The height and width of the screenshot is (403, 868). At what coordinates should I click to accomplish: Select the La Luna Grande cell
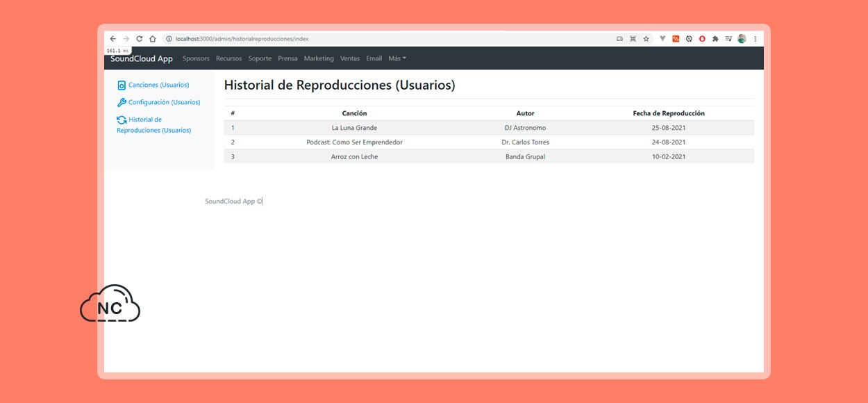click(x=354, y=128)
